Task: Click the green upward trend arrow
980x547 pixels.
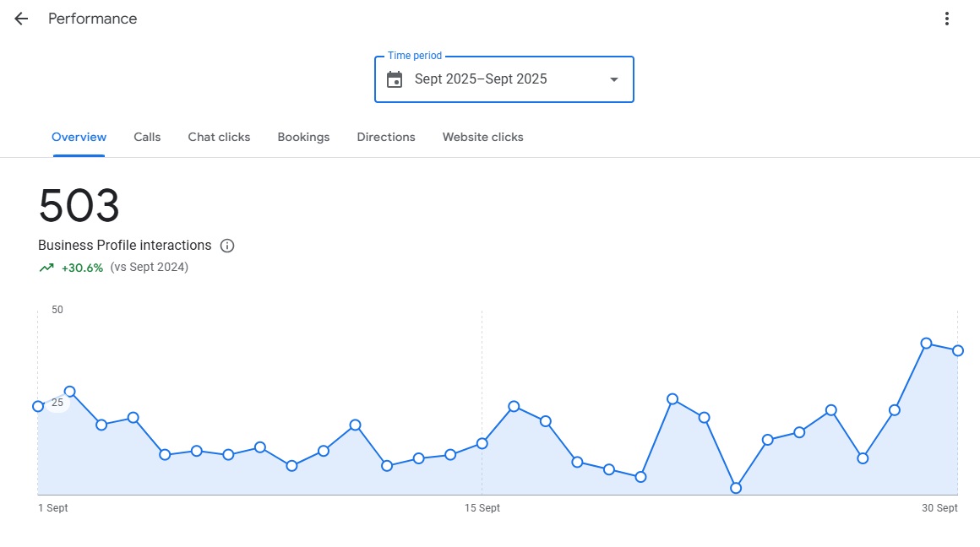Action: tap(46, 267)
